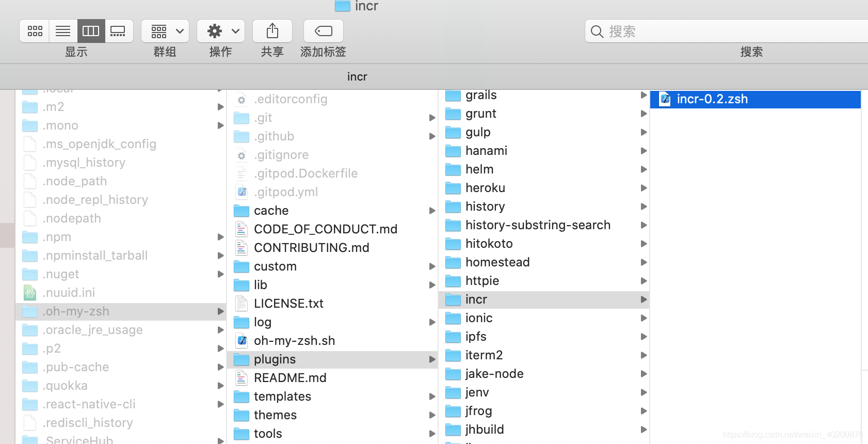Click the search field

click(x=727, y=31)
